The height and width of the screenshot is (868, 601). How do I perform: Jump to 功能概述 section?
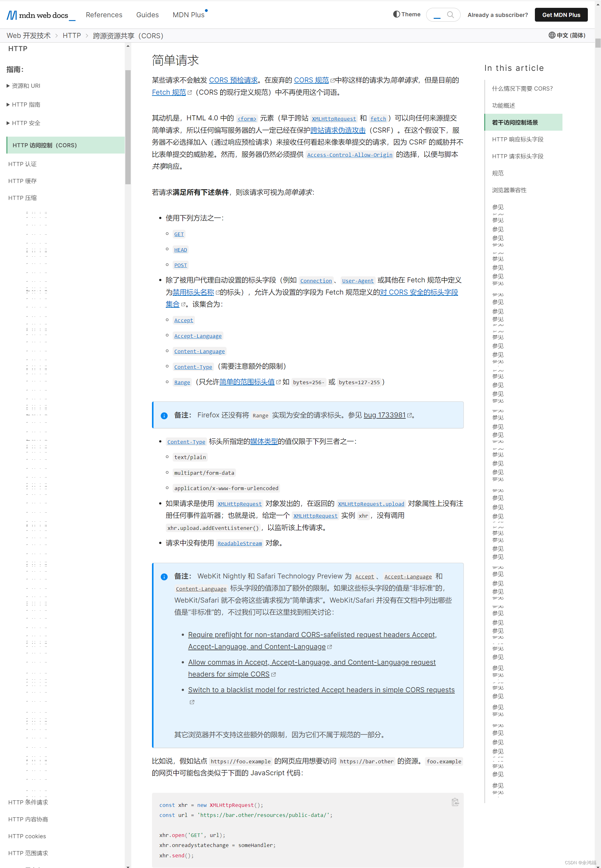click(x=504, y=105)
